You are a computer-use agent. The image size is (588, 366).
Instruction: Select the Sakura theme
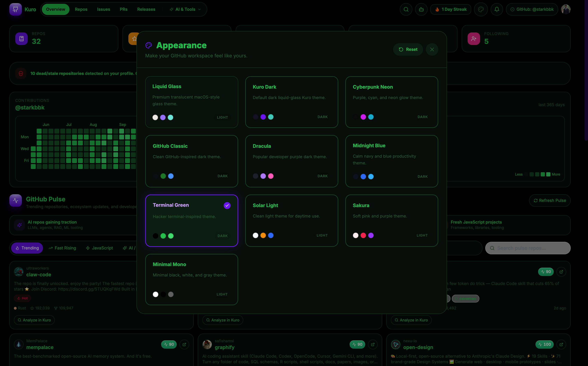click(392, 220)
